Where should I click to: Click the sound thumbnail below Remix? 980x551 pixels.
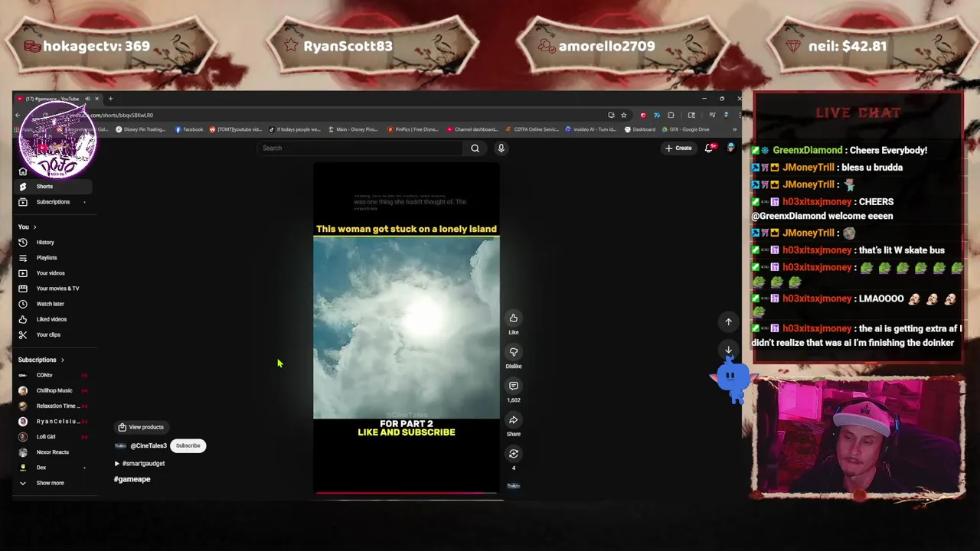514,485
